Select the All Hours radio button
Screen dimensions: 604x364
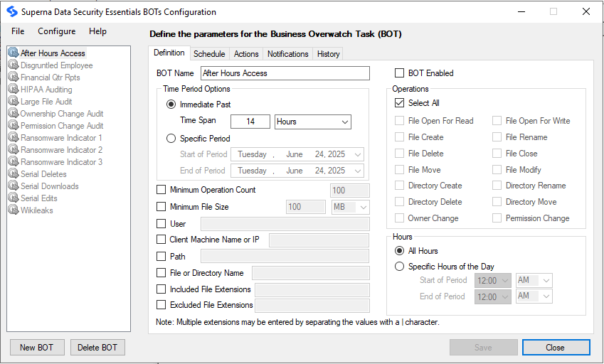[399, 251]
